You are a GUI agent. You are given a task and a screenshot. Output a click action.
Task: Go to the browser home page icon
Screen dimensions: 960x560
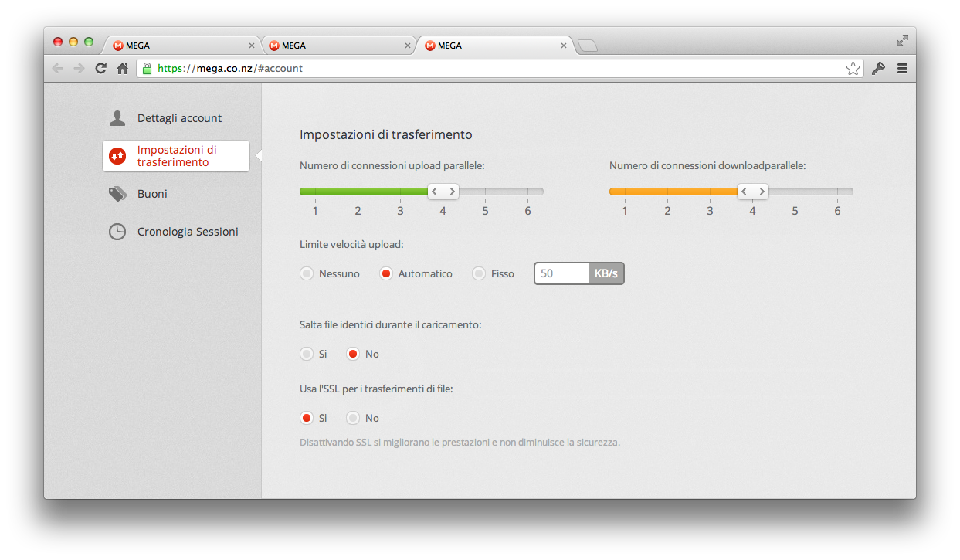tap(122, 69)
